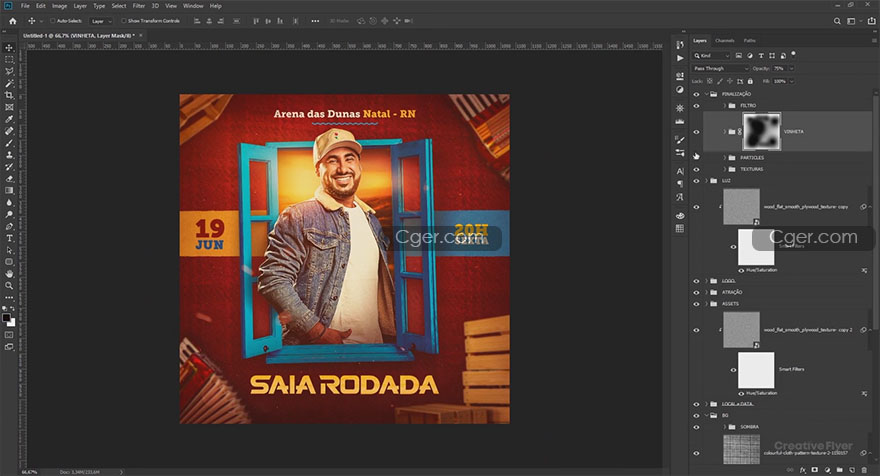Select the Zoom tool in the toolbox
The width and height of the screenshot is (880, 476).
pyautogui.click(x=9, y=285)
